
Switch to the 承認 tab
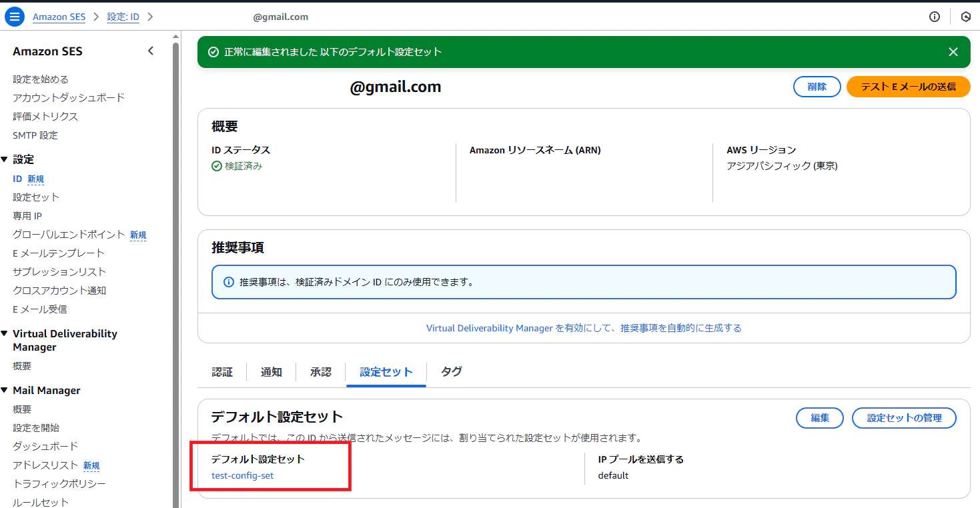321,372
